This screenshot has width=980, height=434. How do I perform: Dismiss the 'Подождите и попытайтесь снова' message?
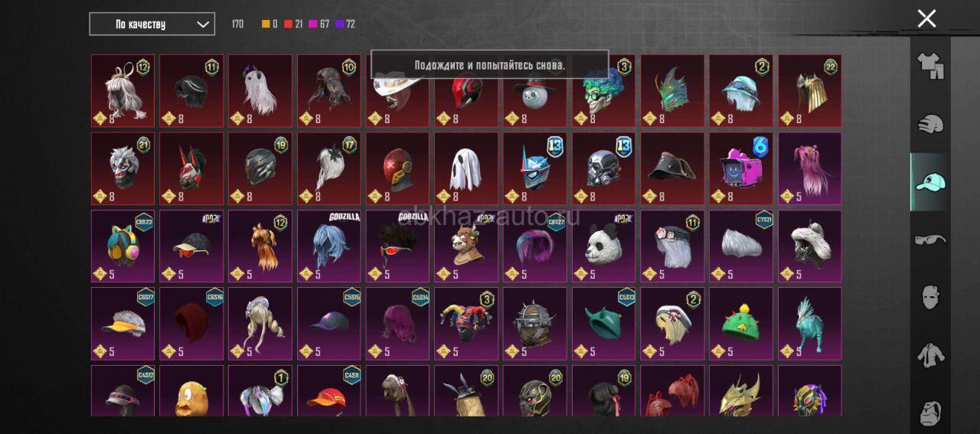[x=490, y=65]
